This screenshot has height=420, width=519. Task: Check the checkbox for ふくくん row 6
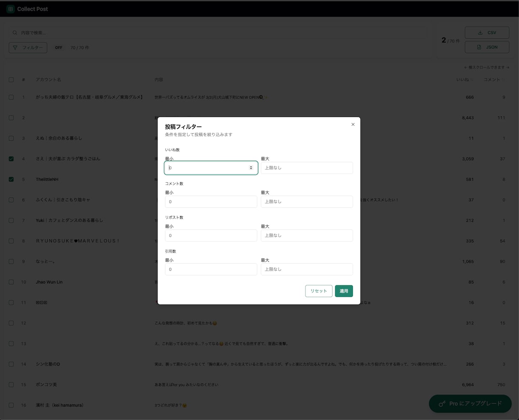coord(11,200)
